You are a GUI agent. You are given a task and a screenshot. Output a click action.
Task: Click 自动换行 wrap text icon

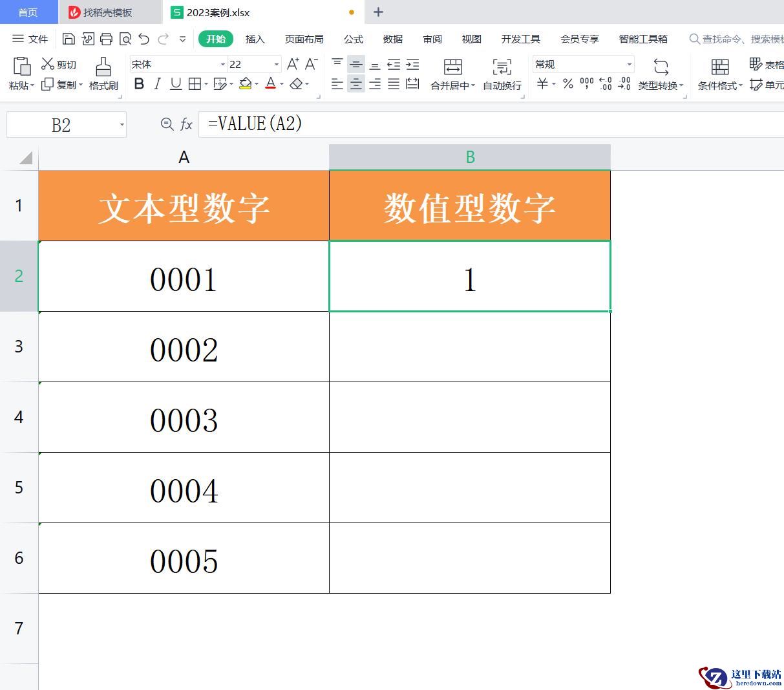502,67
